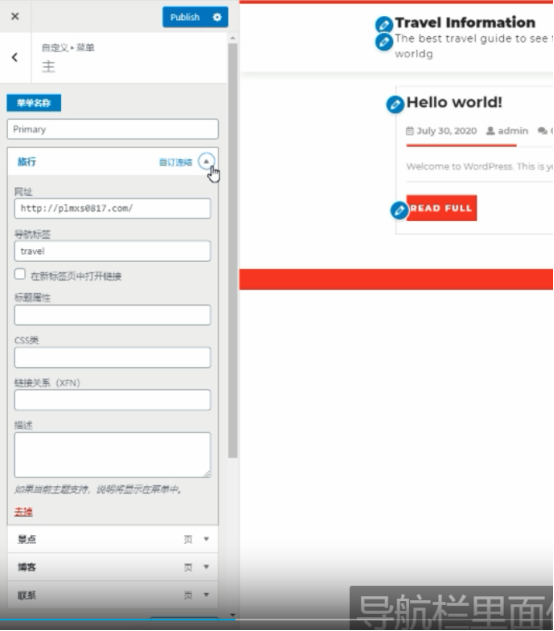Expand the 景点 menu item
The height and width of the screenshot is (631, 554).
[206, 539]
